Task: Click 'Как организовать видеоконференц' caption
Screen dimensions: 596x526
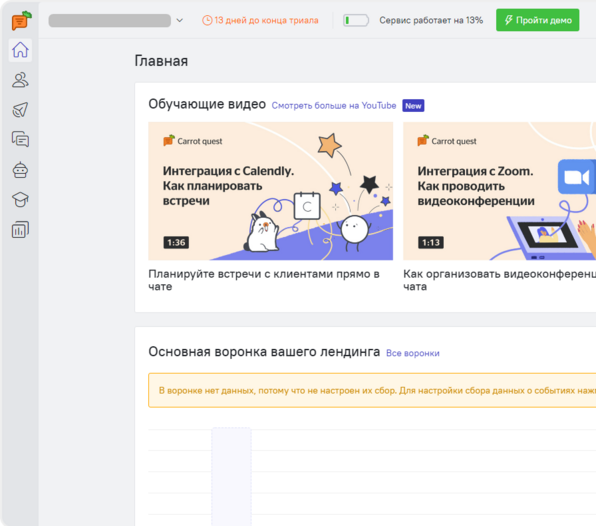Action: (x=499, y=280)
